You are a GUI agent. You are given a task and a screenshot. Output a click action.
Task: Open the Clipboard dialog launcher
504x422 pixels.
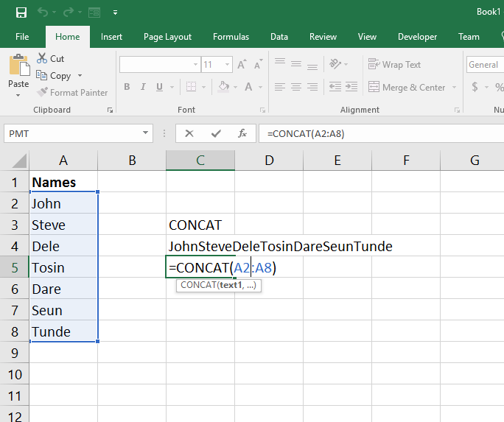[111, 110]
